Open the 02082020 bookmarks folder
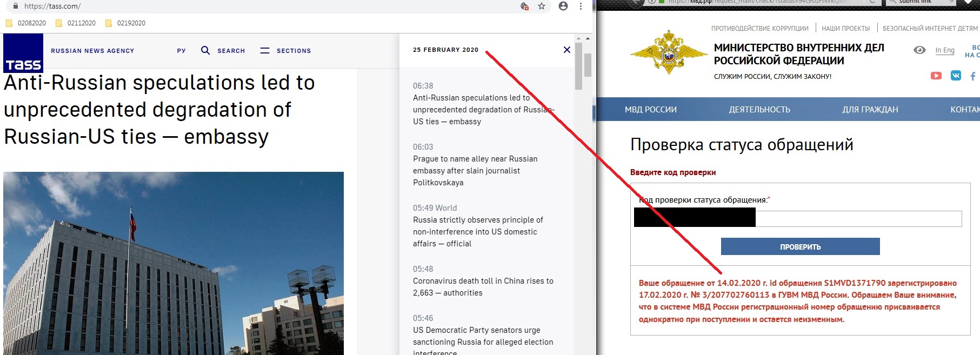The image size is (980, 355). [26, 23]
